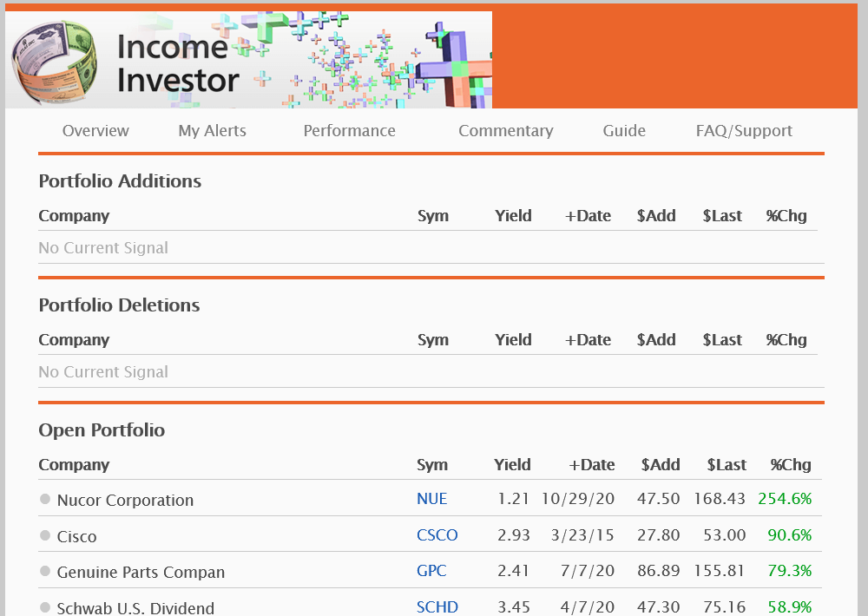Click No Current Signal under Portfolio Deletions
The image size is (868, 616).
[103, 372]
